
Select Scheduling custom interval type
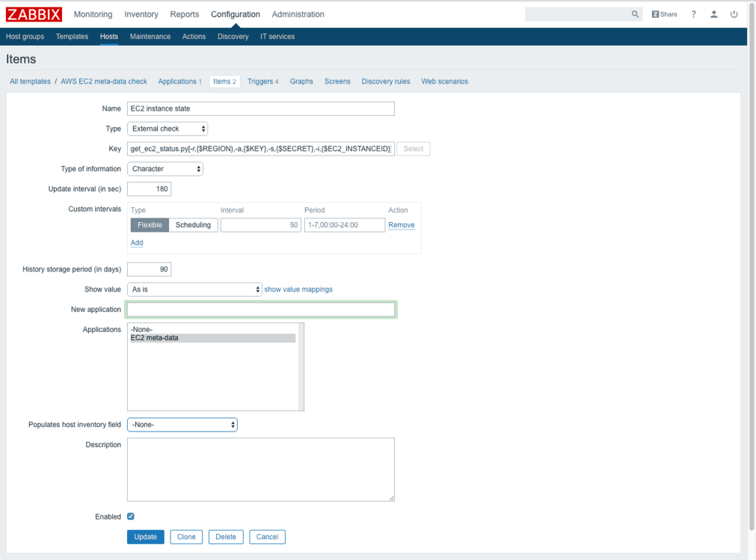[x=193, y=225]
